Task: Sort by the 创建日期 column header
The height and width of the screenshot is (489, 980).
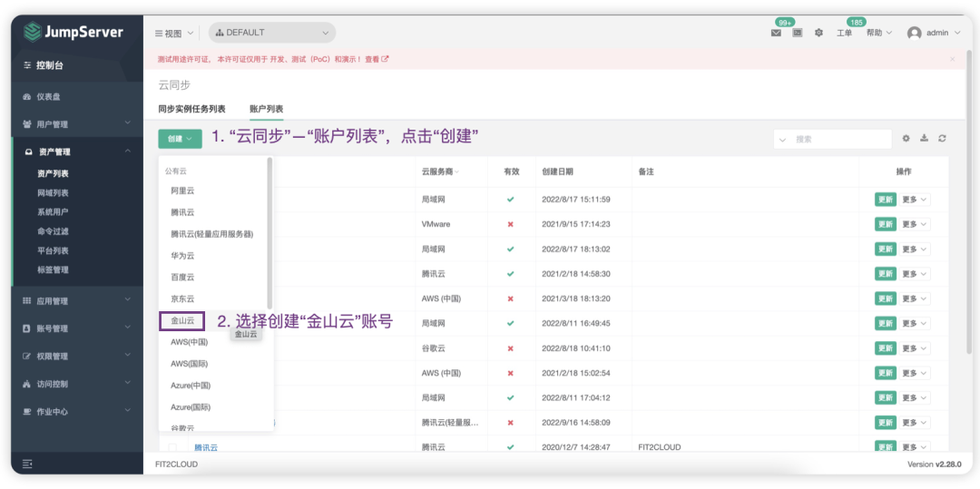Action: click(x=557, y=171)
